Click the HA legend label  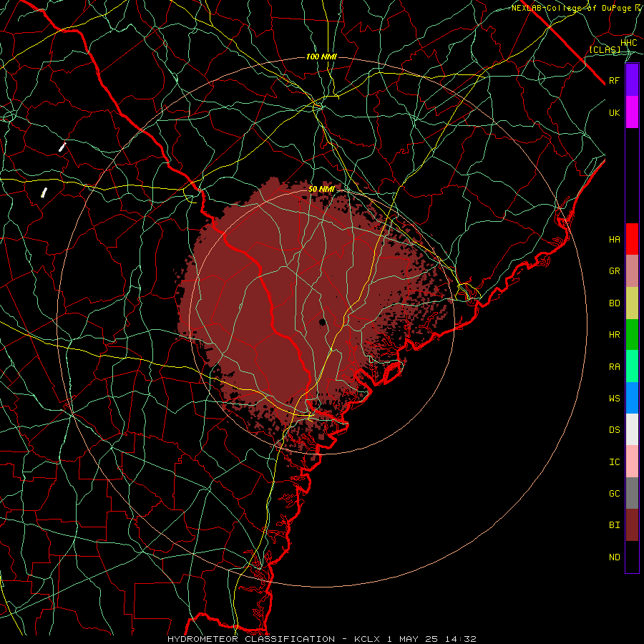pyautogui.click(x=615, y=239)
